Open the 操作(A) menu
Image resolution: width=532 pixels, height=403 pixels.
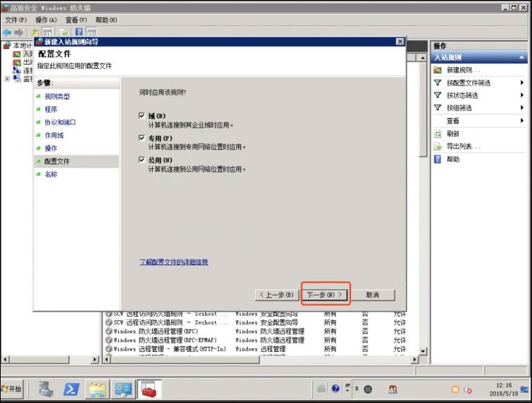point(46,20)
